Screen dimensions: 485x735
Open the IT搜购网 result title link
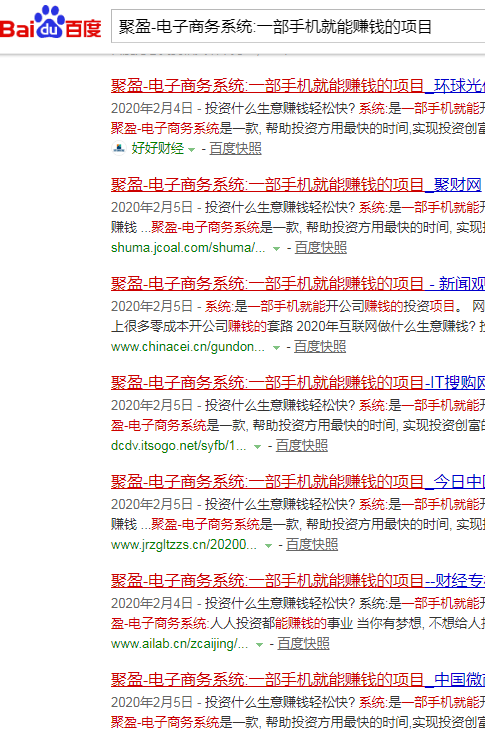coord(298,382)
